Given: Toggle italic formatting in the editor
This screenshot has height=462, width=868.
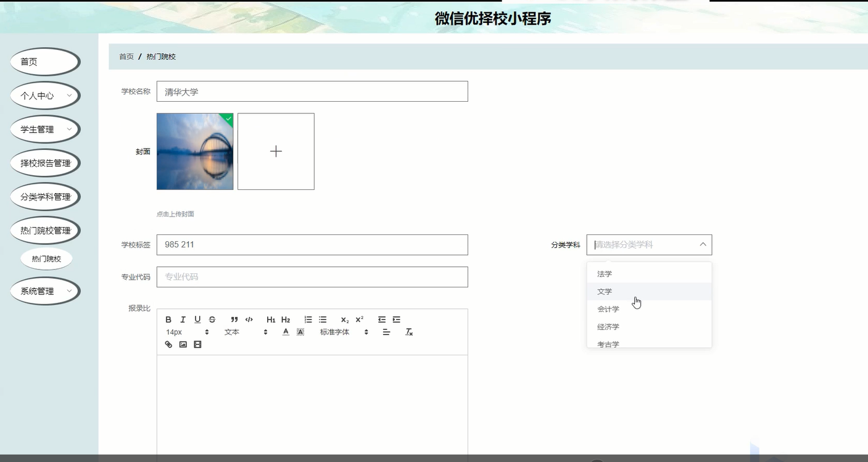Looking at the screenshot, I should [x=183, y=320].
